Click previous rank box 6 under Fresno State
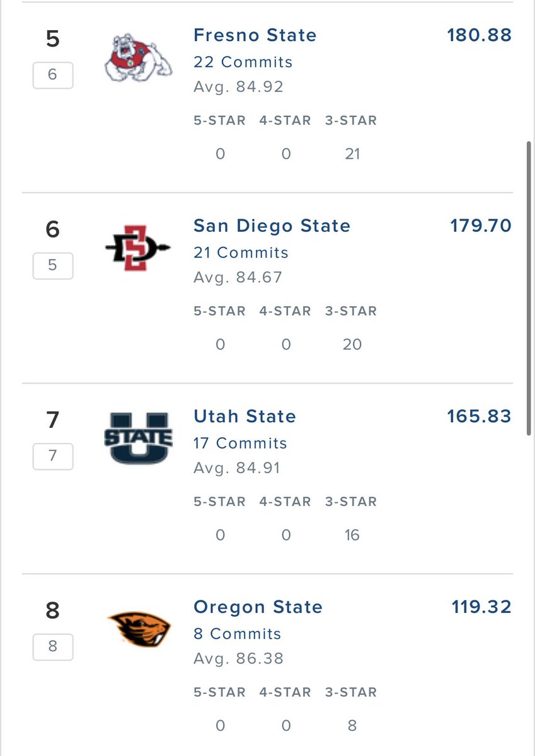This screenshot has width=535, height=756. (53, 74)
